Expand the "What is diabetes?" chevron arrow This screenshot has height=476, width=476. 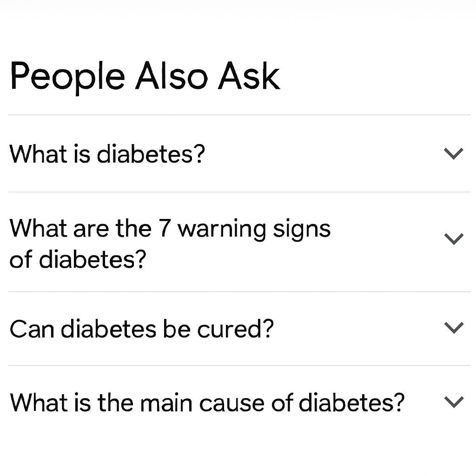454,153
